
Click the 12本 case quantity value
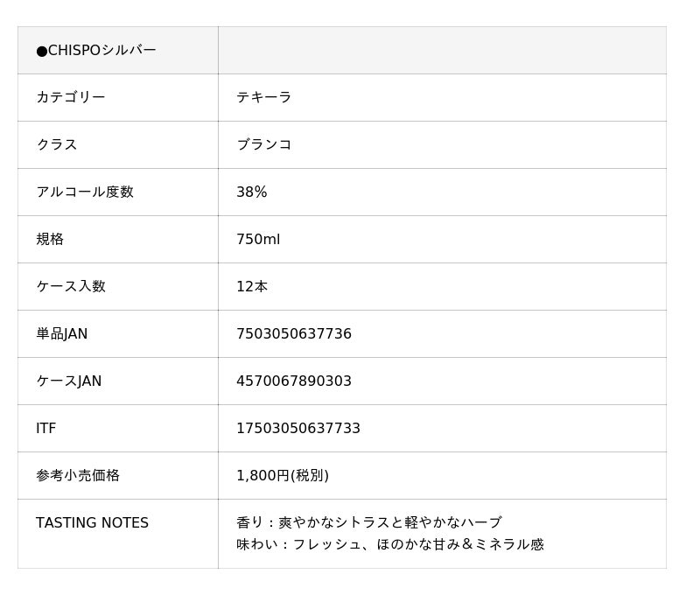(252, 287)
